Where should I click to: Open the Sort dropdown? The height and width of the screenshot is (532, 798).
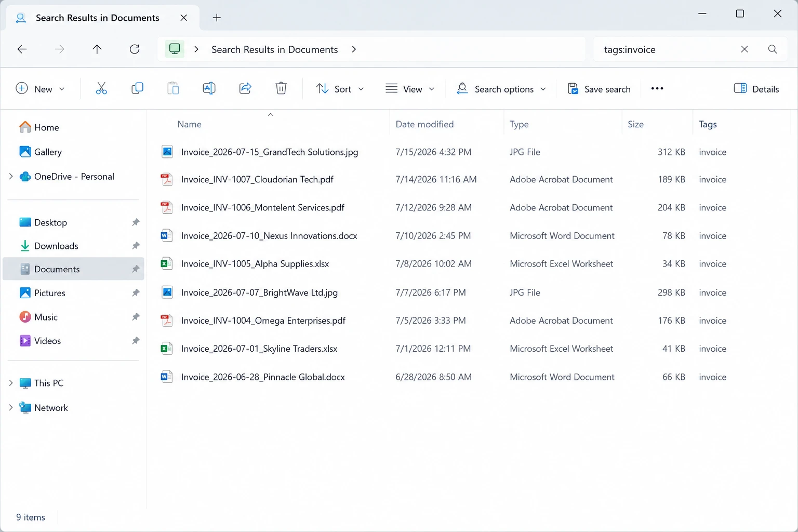point(340,89)
